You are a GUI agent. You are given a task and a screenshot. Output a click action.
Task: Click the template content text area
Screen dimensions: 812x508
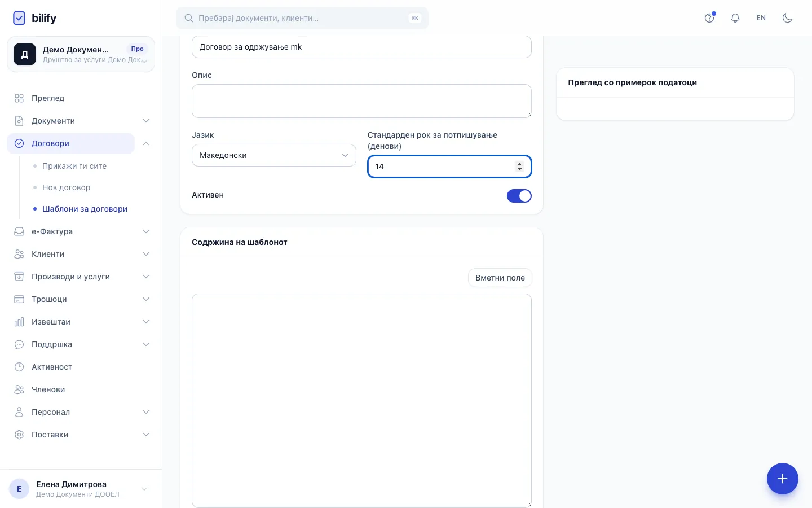361,401
